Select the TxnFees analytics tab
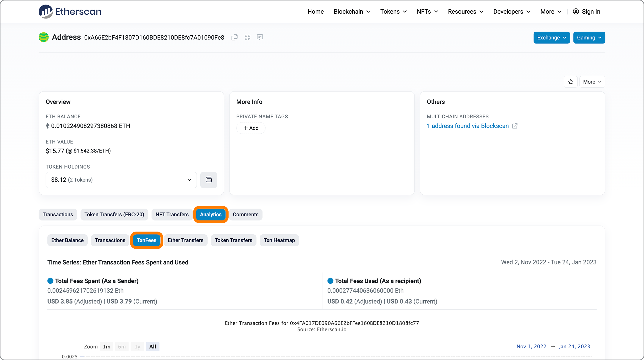644x360 pixels. click(146, 240)
